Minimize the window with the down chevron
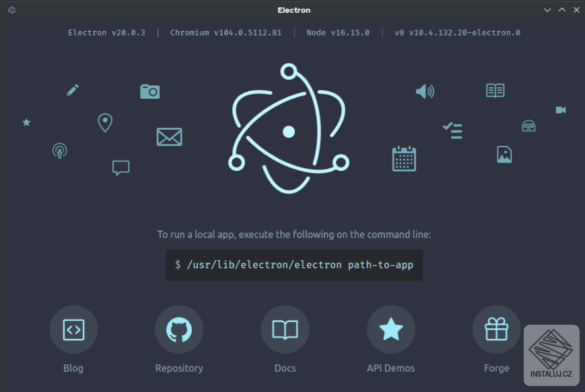The height and width of the screenshot is (392, 585). click(547, 10)
